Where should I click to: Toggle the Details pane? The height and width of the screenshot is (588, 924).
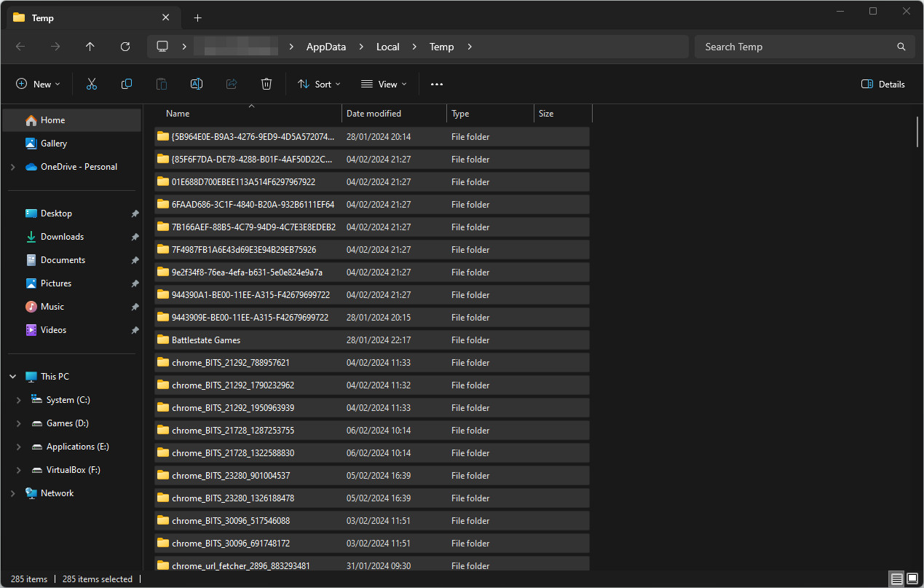[x=882, y=85]
